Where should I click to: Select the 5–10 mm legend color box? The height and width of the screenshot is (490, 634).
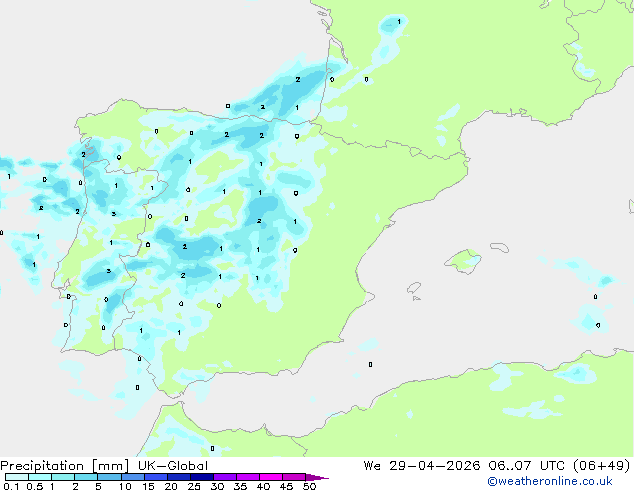point(109,477)
